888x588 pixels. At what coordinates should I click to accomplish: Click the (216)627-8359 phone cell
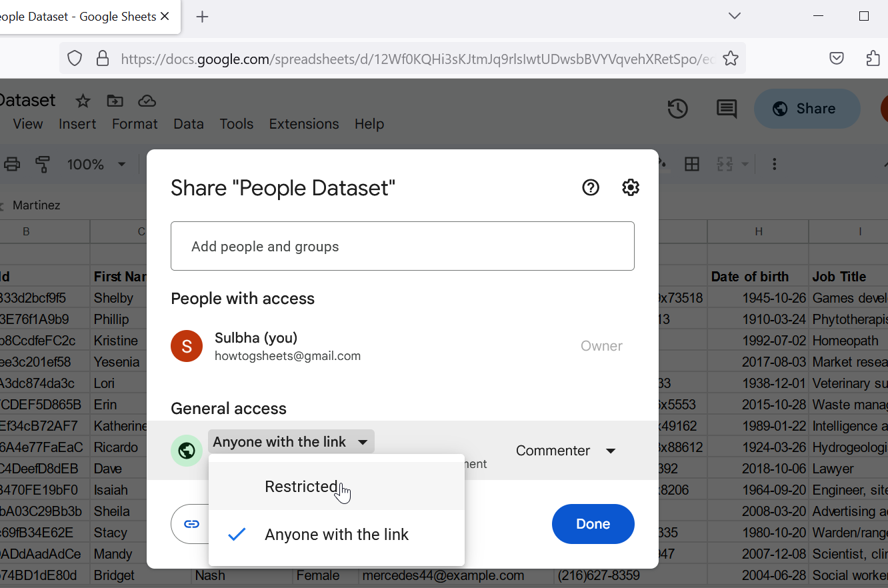click(630, 575)
